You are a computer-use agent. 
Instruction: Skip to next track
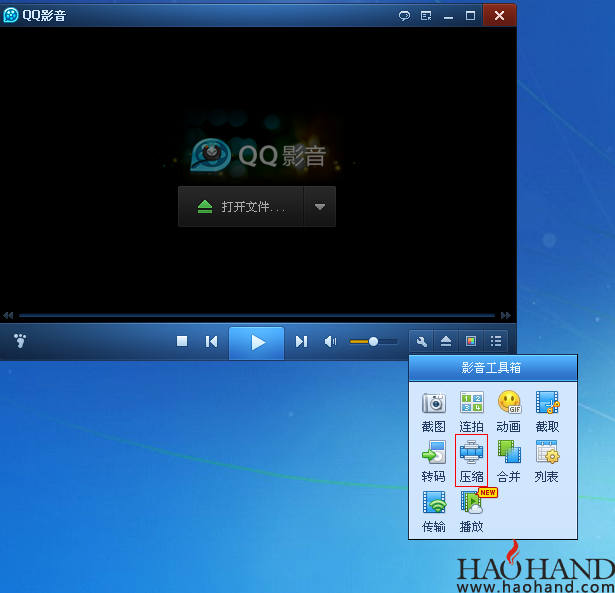[x=301, y=342]
